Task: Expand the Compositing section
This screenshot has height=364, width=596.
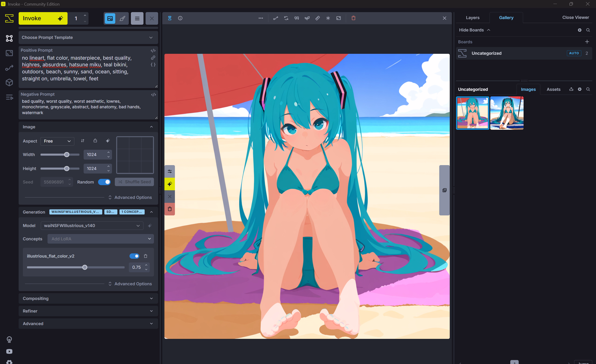Action: [88, 299]
